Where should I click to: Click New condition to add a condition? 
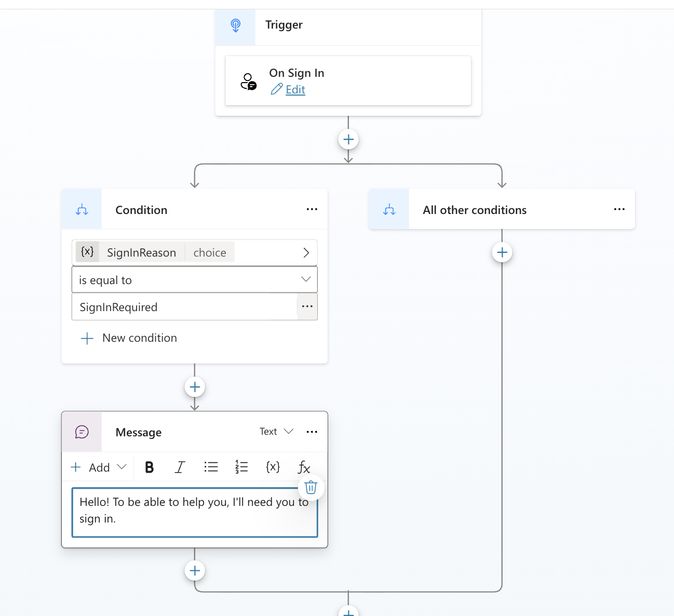click(x=129, y=338)
